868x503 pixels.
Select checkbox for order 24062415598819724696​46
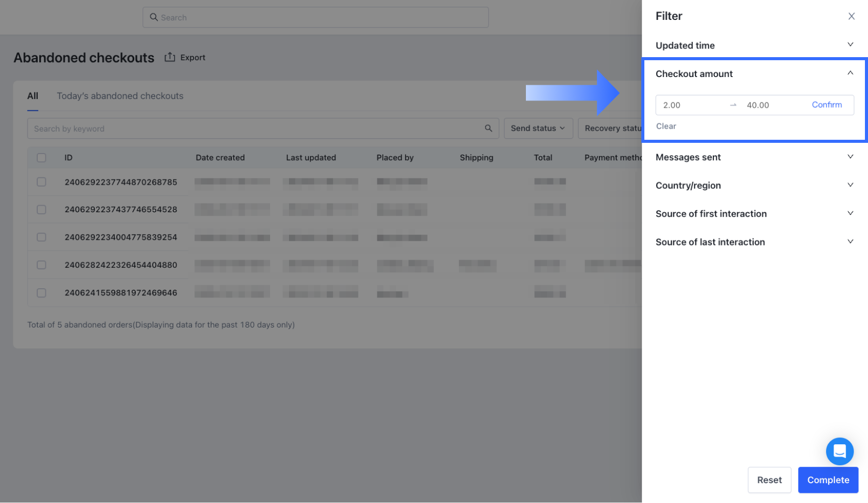click(41, 293)
